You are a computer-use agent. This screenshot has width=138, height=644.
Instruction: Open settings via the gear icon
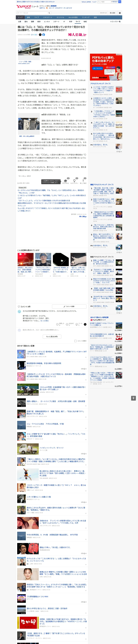tap(120, 13)
